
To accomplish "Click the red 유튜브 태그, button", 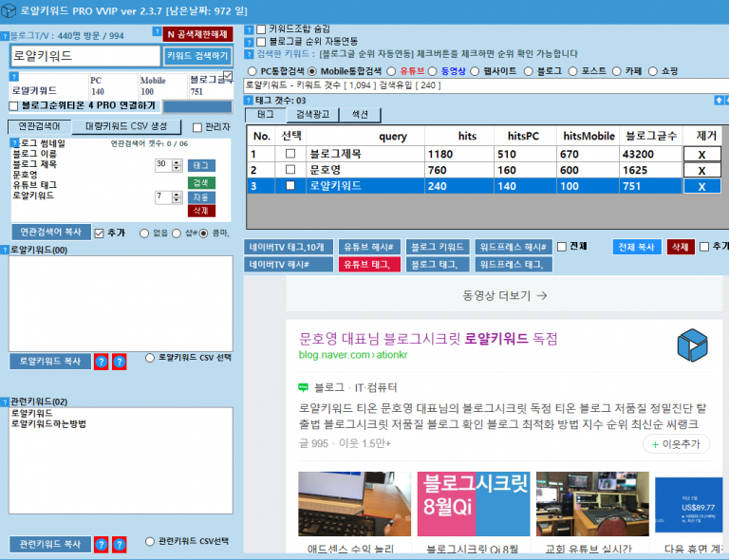I will [x=365, y=265].
